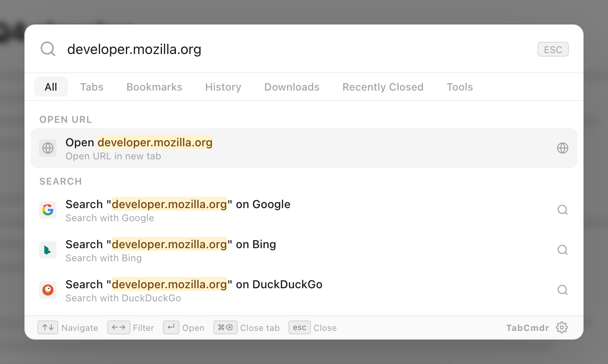This screenshot has height=364, width=608.
Task: Search developer.mozilla.org on Google
Action: 304,210
